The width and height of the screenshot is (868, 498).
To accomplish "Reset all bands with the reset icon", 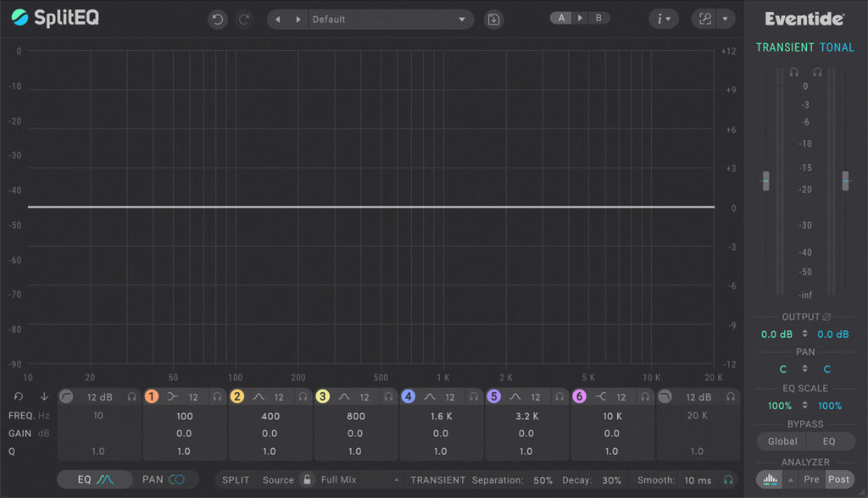I will pyautogui.click(x=19, y=396).
